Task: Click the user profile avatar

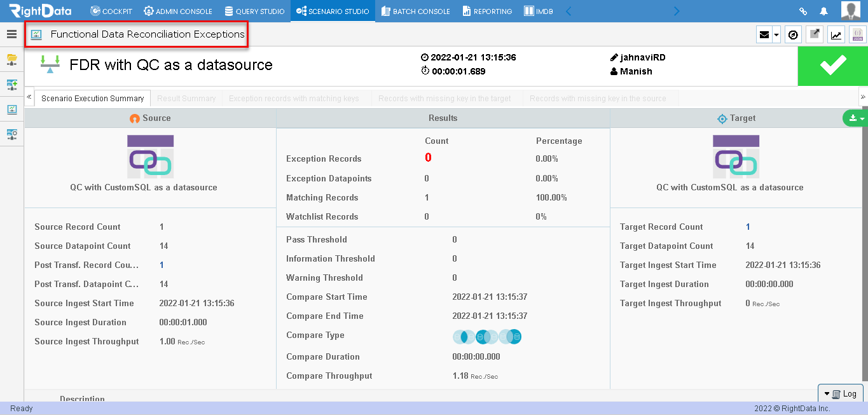Action: coord(851,11)
